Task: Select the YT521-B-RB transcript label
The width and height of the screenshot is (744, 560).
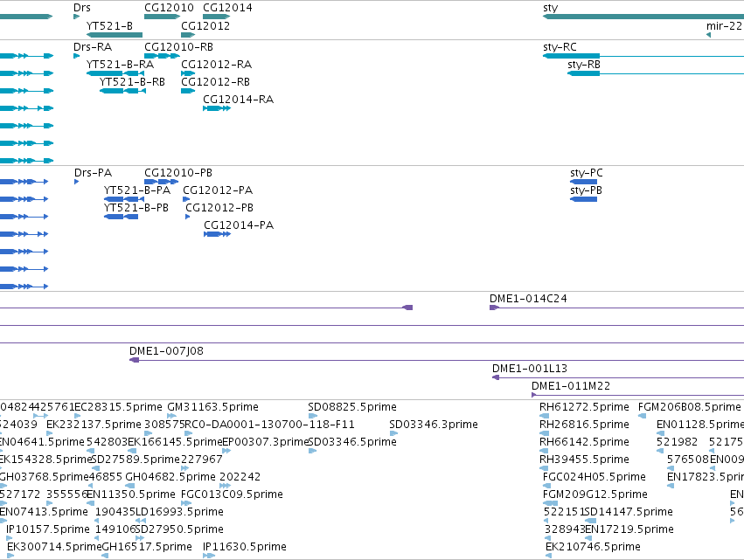Action: pos(132,81)
